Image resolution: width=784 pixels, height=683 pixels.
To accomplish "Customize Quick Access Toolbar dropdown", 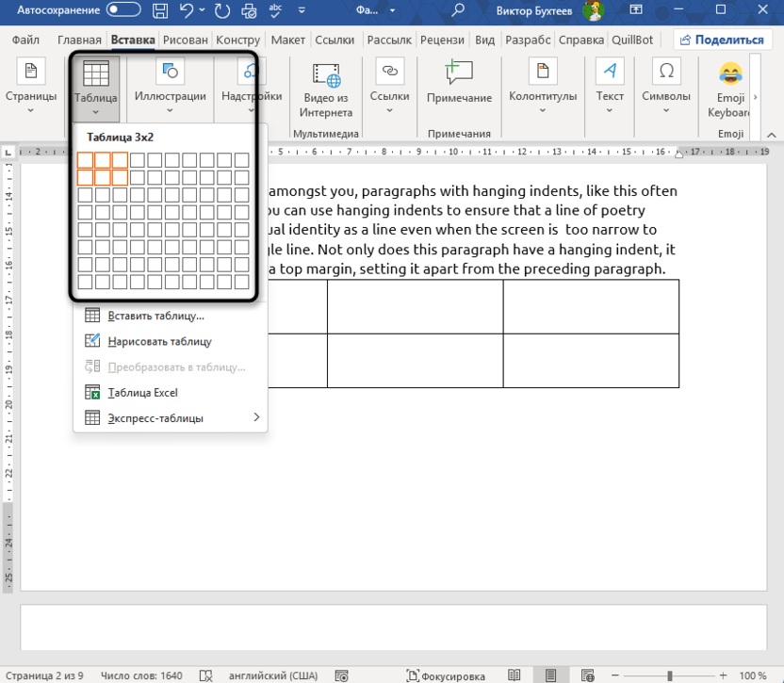I will coord(302,10).
